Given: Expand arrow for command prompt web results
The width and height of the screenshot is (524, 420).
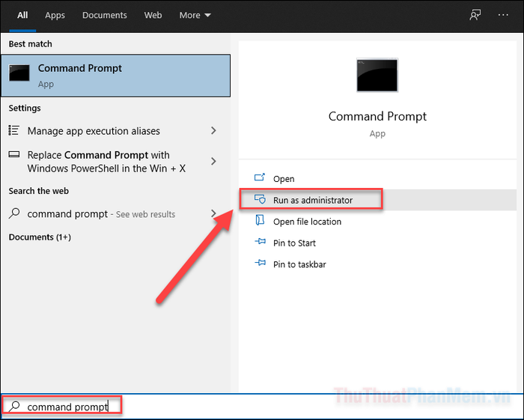Looking at the screenshot, I should [x=213, y=213].
